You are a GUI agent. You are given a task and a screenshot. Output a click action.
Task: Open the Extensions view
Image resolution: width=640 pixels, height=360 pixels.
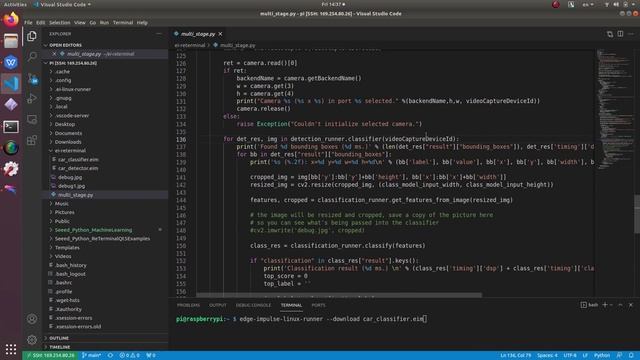pyautogui.click(x=32, y=140)
